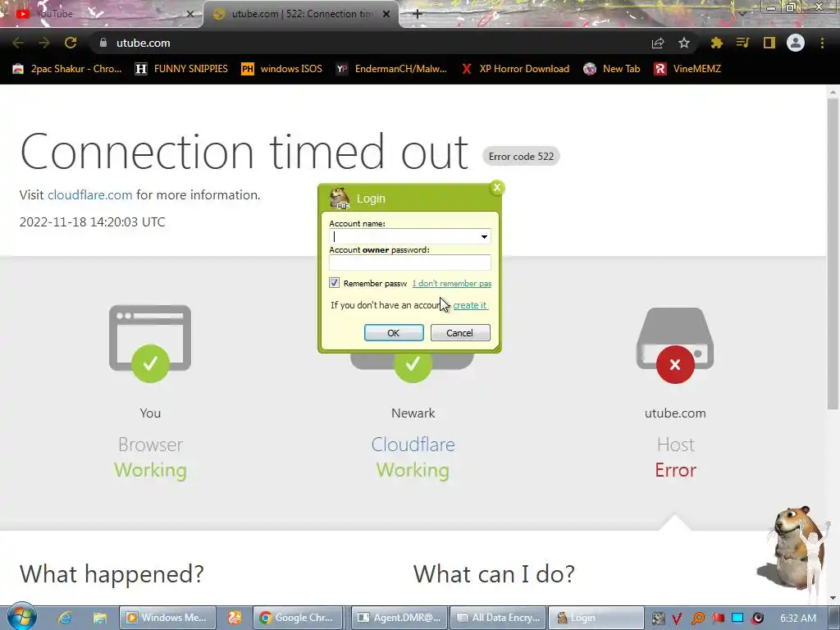Open the UC Browser taskbar icon
This screenshot has height=630, width=840.
[x=235, y=618]
